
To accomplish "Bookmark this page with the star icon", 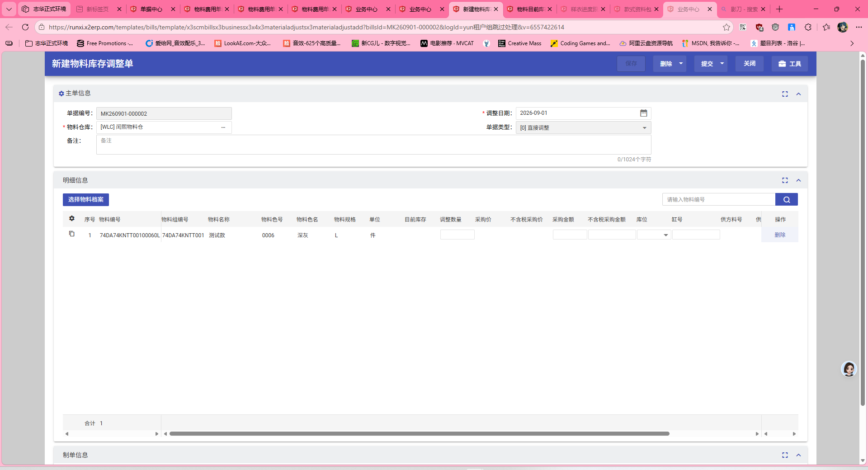I will (x=726, y=27).
